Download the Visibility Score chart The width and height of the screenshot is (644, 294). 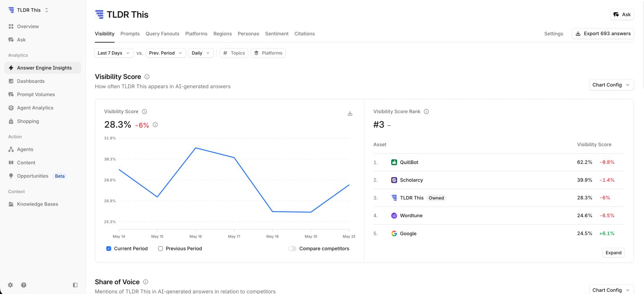(350, 114)
